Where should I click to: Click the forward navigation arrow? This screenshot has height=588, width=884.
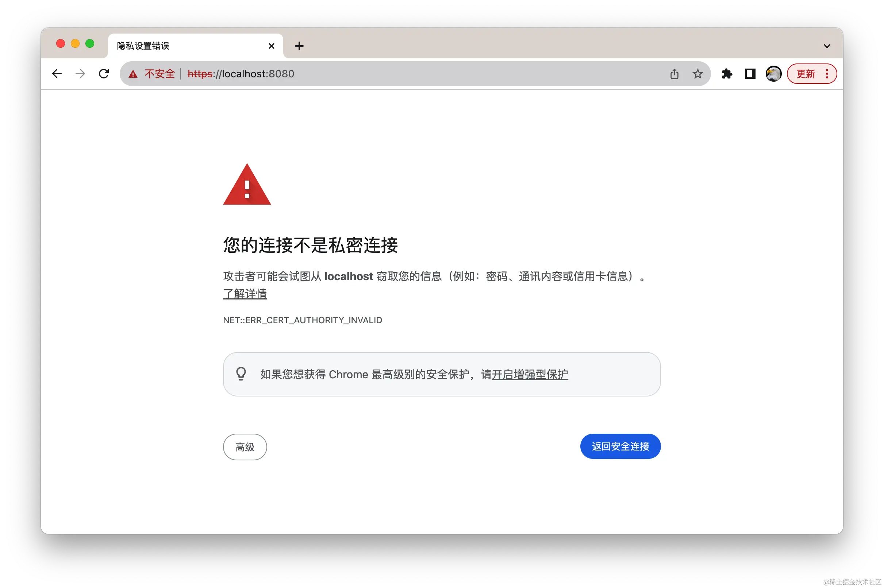[x=80, y=74]
